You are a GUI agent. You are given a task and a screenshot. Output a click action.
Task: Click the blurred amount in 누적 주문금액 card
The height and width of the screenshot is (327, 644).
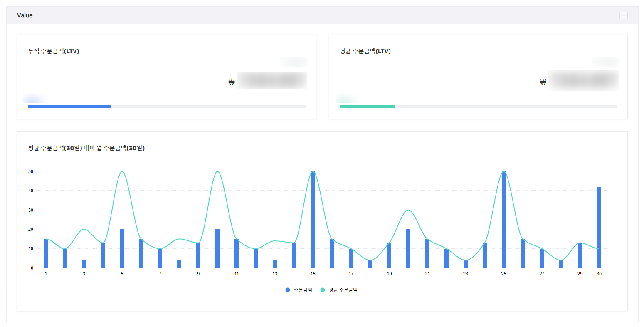tap(272, 80)
